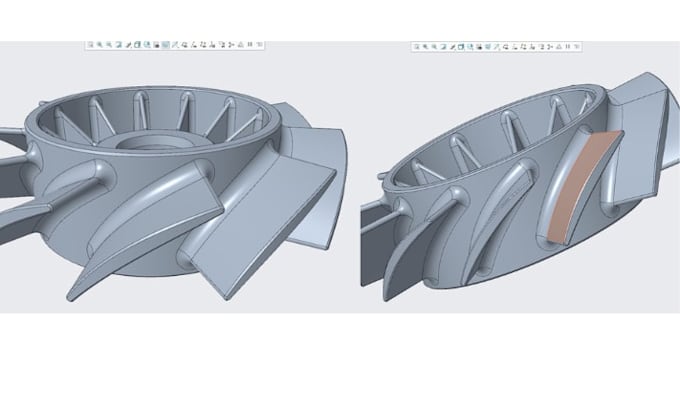Open Saved Orientations in left viewport toolbar
This screenshot has width=680, height=411.
click(147, 45)
